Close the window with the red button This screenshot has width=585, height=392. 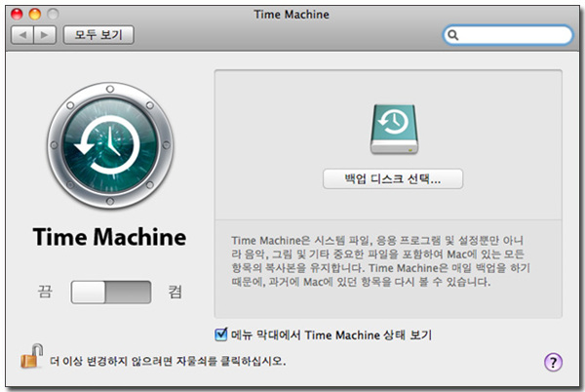(17, 15)
